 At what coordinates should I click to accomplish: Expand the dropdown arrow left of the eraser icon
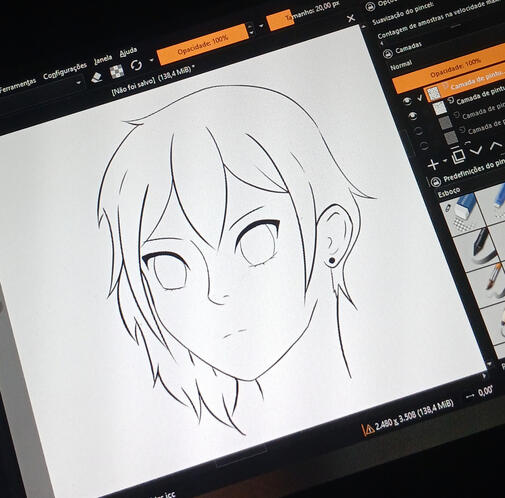pyautogui.click(x=79, y=82)
